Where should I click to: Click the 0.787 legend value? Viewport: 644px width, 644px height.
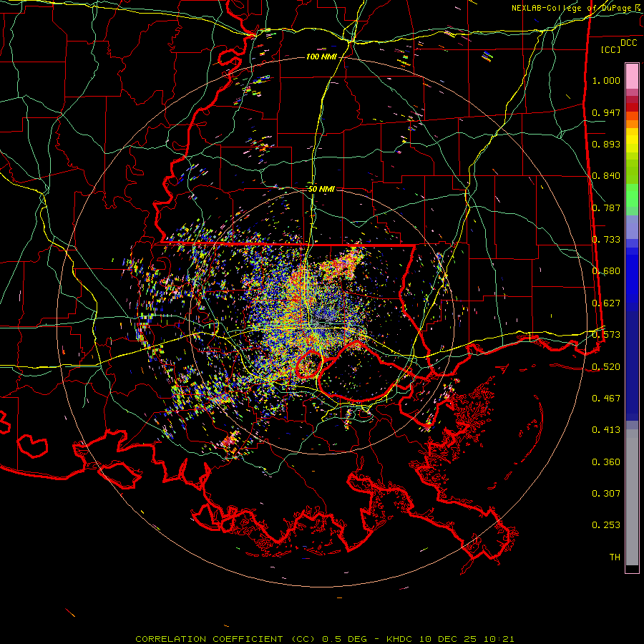click(606, 208)
